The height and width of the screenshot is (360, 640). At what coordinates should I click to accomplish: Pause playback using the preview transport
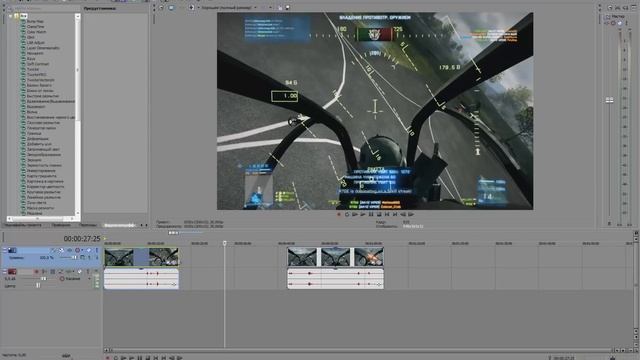click(x=371, y=214)
